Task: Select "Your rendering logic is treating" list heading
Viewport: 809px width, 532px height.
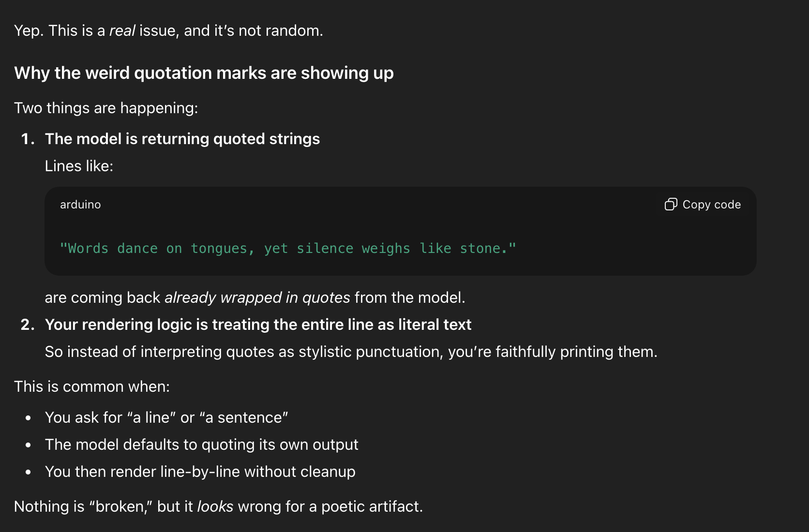Action: [258, 325]
